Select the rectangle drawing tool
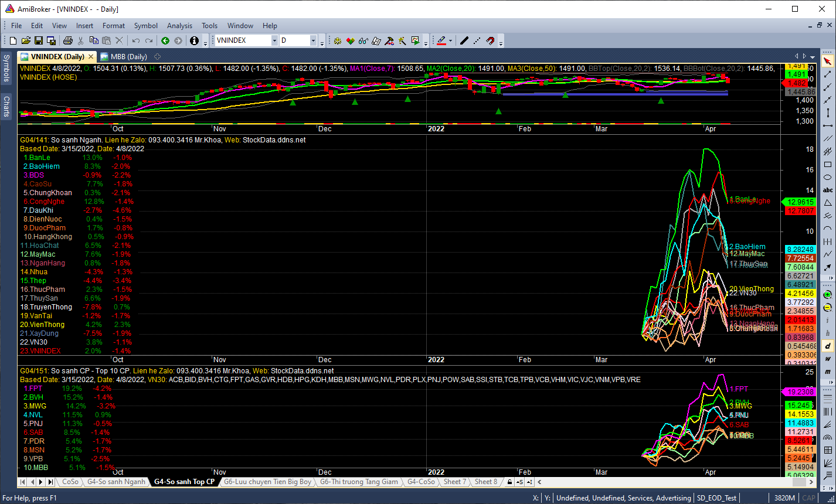This screenshot has width=836, height=504. pyautogui.click(x=827, y=164)
